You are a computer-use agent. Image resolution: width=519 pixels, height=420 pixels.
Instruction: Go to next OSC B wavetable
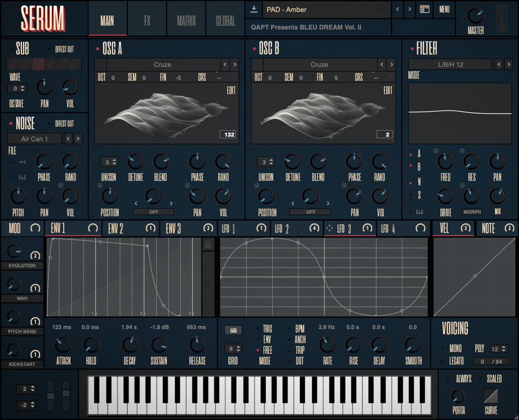coord(392,65)
